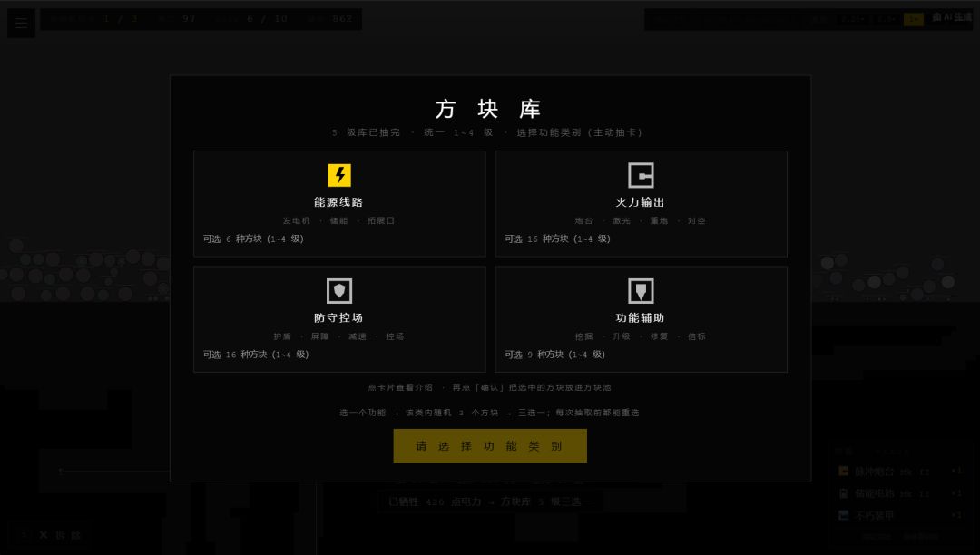Click the 862 value in the top bar
980x555 pixels.
click(x=342, y=19)
